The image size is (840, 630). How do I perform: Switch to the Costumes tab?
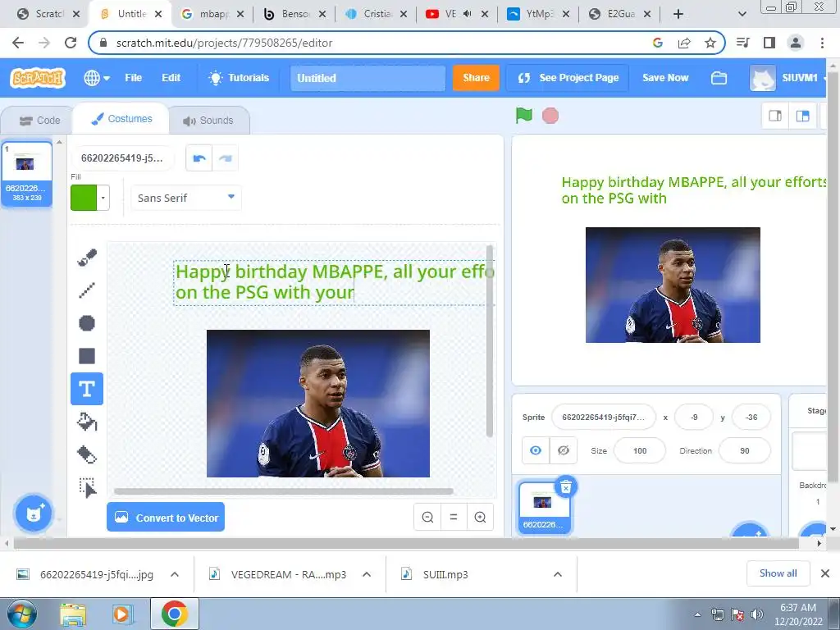[121, 119]
